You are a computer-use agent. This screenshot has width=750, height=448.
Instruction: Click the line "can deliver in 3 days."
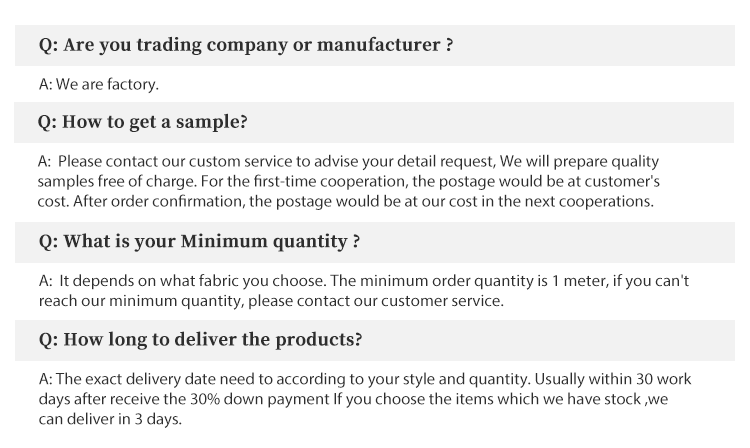pyautogui.click(x=110, y=419)
